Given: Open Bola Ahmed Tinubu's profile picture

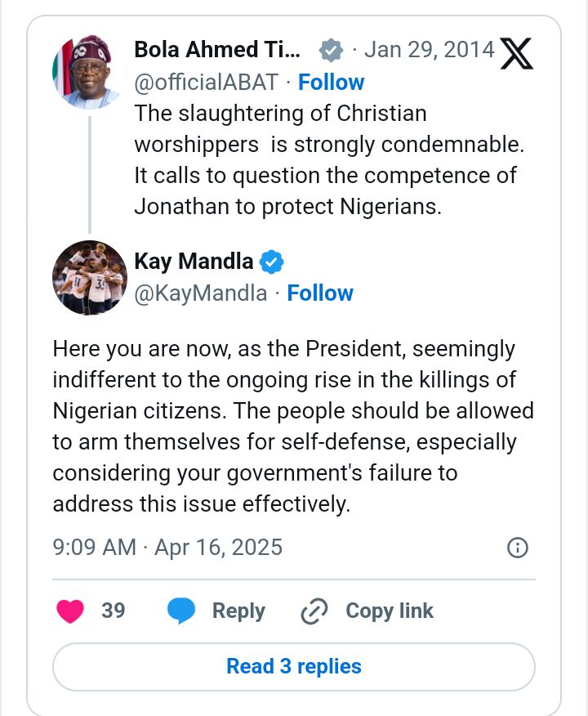Looking at the screenshot, I should 88,72.
